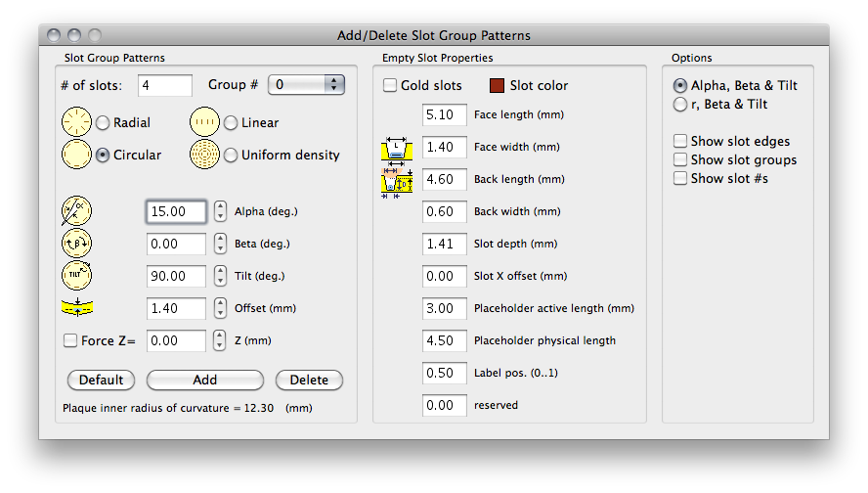Image resolution: width=868 pixels, height=493 pixels.
Task: Click the Add button
Action: (x=205, y=380)
